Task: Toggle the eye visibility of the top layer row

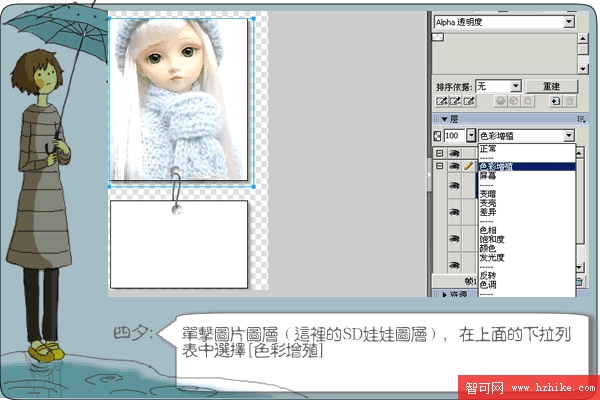Action: point(453,153)
